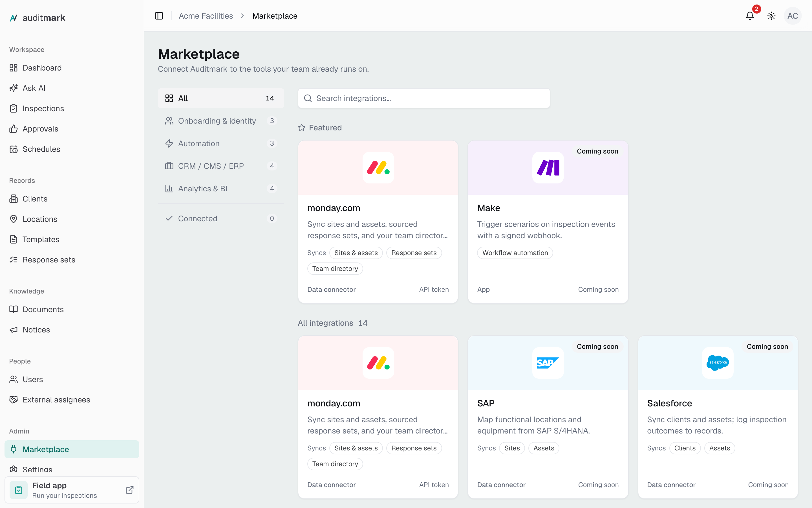Click the Featured star icon
Image resolution: width=812 pixels, height=508 pixels.
[302, 128]
